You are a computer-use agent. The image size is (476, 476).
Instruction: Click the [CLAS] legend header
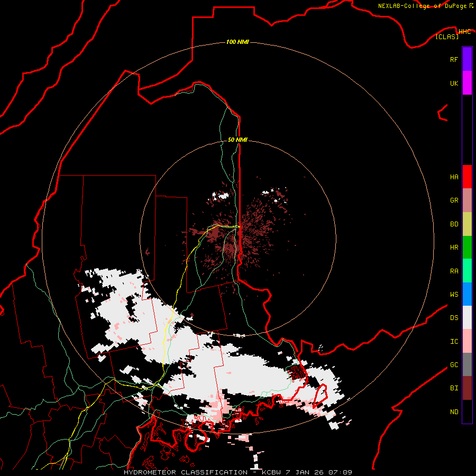tap(447, 36)
